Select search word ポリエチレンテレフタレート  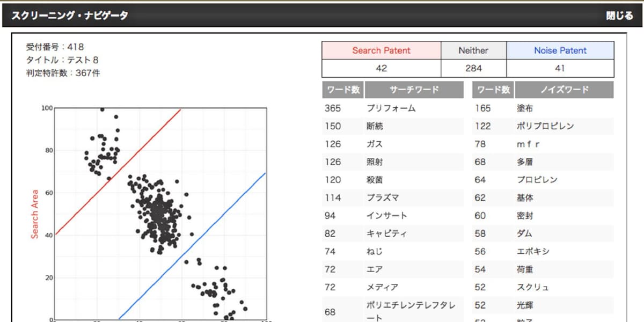(411, 311)
